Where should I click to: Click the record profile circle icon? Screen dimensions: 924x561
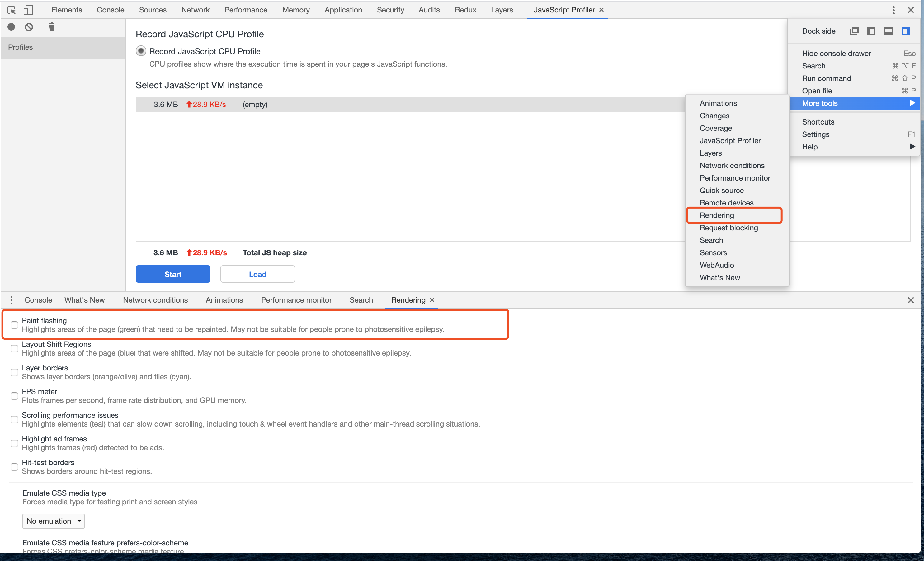tap(11, 27)
